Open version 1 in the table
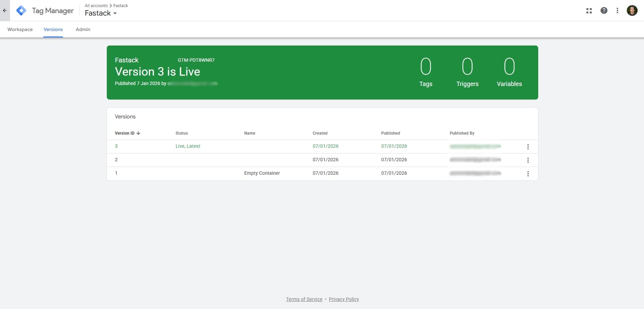The image size is (644, 309). (x=116, y=173)
